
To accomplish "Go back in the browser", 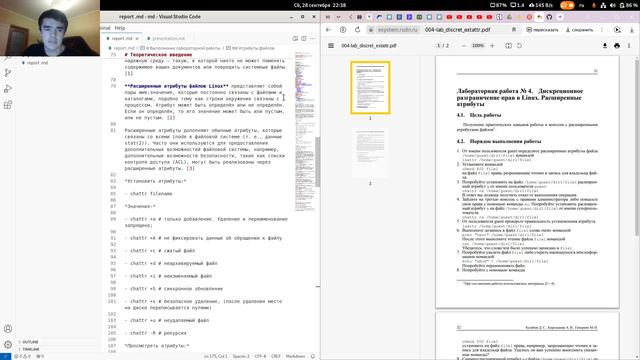I will click(329, 30).
